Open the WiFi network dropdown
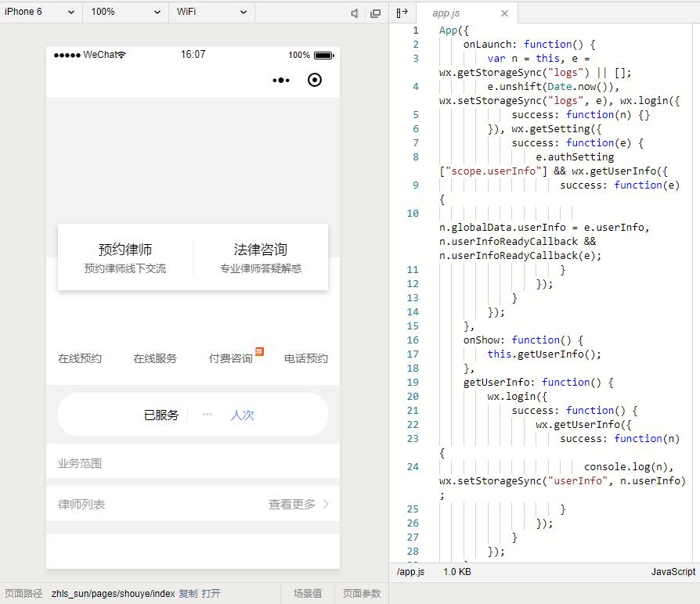 pyautogui.click(x=211, y=12)
